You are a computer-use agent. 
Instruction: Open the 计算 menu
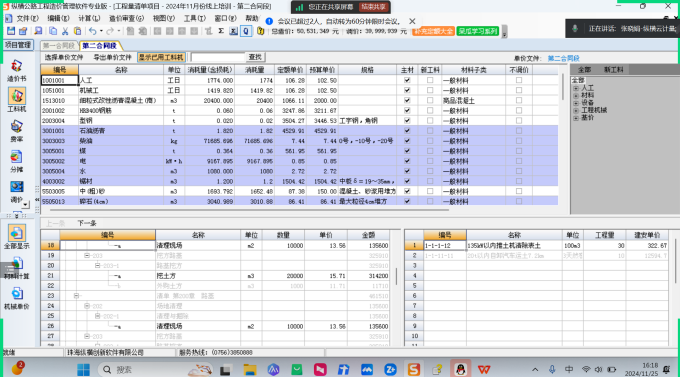tap(88, 18)
